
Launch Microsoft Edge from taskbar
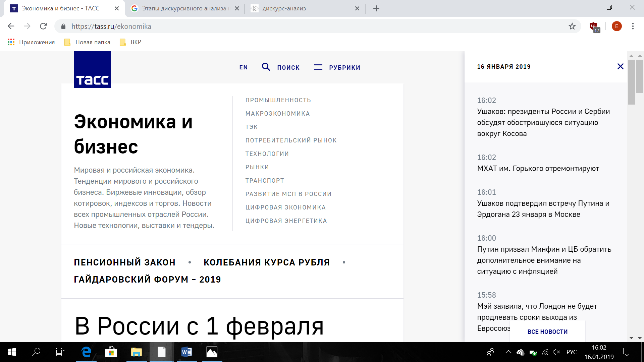pyautogui.click(x=86, y=352)
